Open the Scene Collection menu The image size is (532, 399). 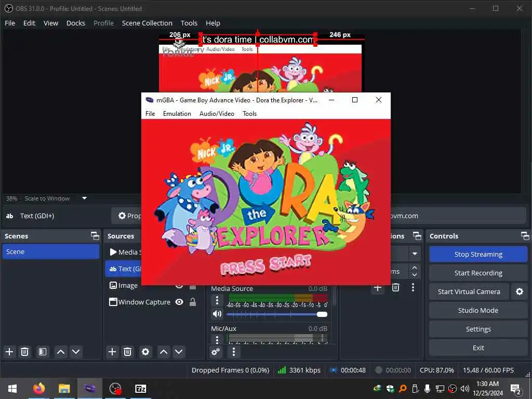(147, 23)
